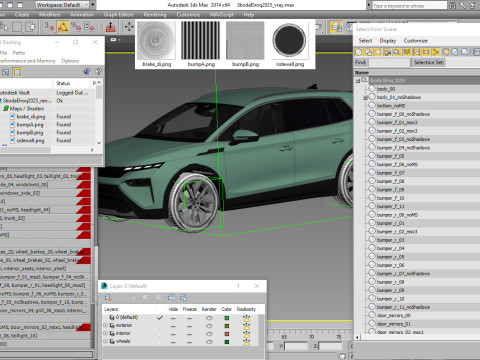Toggle the Spinner Snap tool
Screen dimensions: 480x360
coord(89,27)
